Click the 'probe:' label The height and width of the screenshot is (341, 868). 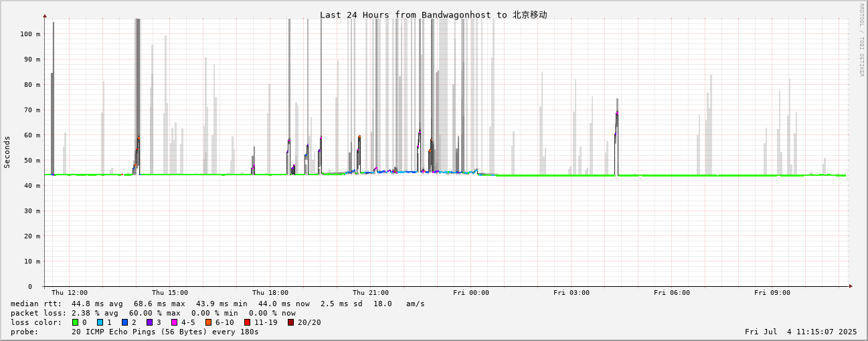25,332
